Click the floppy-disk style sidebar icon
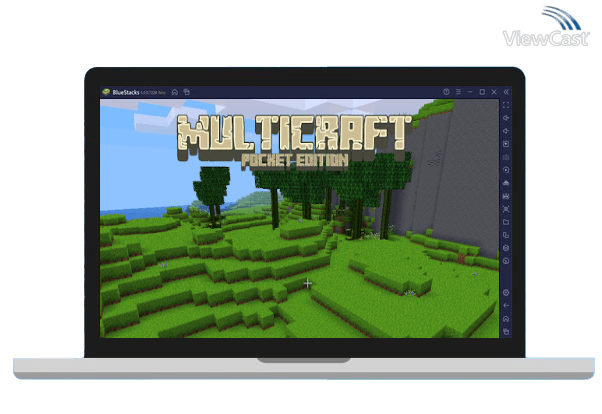Image resolution: width=602 pixels, height=414 pixels. tap(506, 196)
